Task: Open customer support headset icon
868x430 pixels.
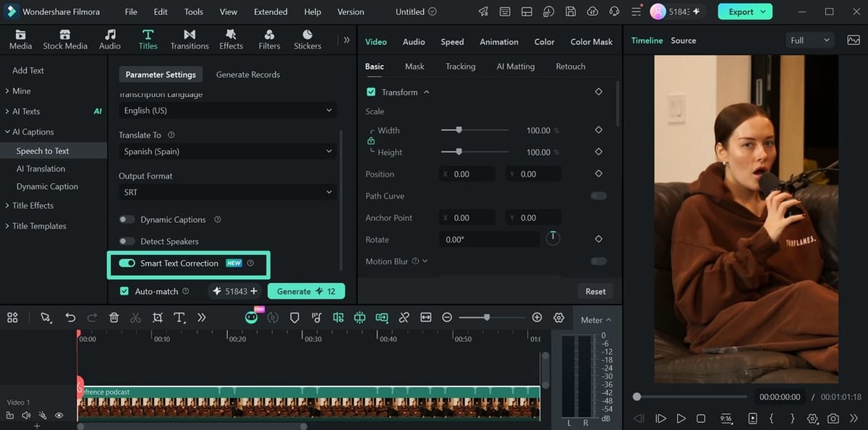Action: pos(615,12)
